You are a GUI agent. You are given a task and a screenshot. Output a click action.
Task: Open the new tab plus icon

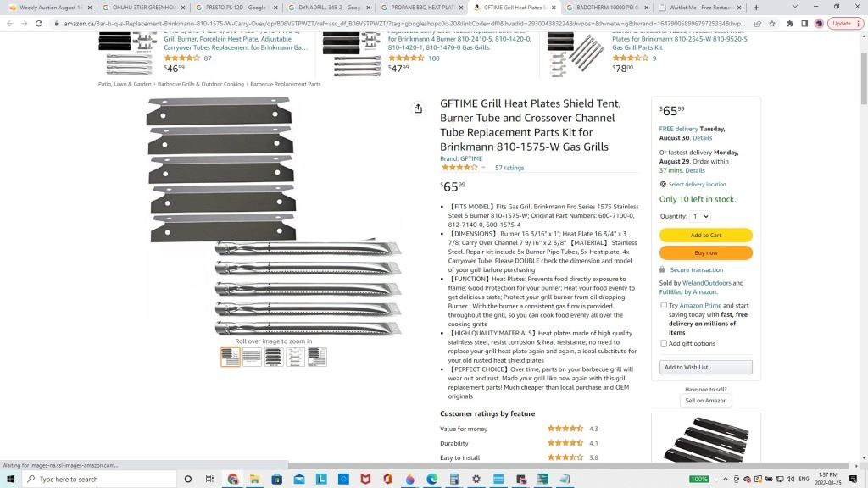(x=756, y=8)
